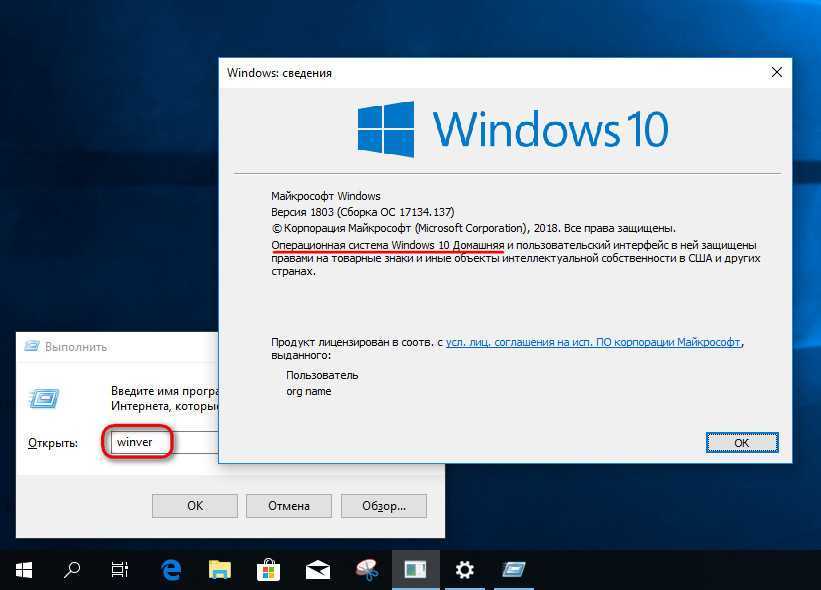Click the text Версия 1803 (Сборка ОС 17134.137)

[x=363, y=212]
